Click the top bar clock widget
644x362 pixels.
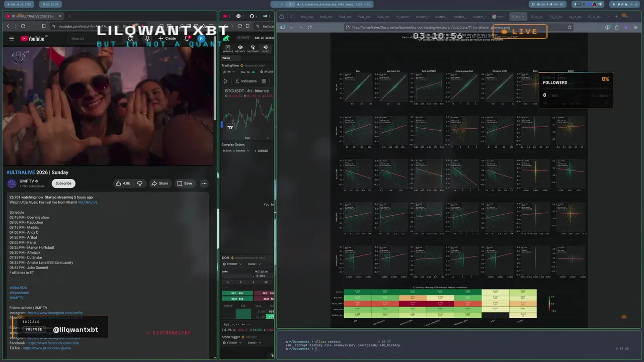[x=50, y=5]
